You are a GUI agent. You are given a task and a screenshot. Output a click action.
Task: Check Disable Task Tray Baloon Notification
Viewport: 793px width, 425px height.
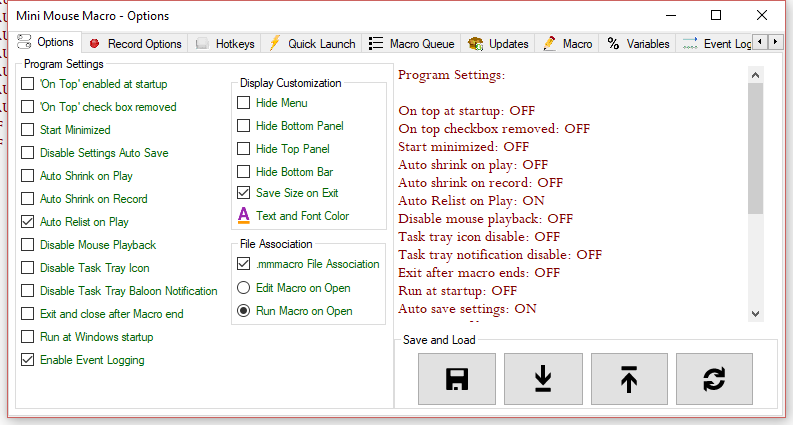(x=27, y=291)
